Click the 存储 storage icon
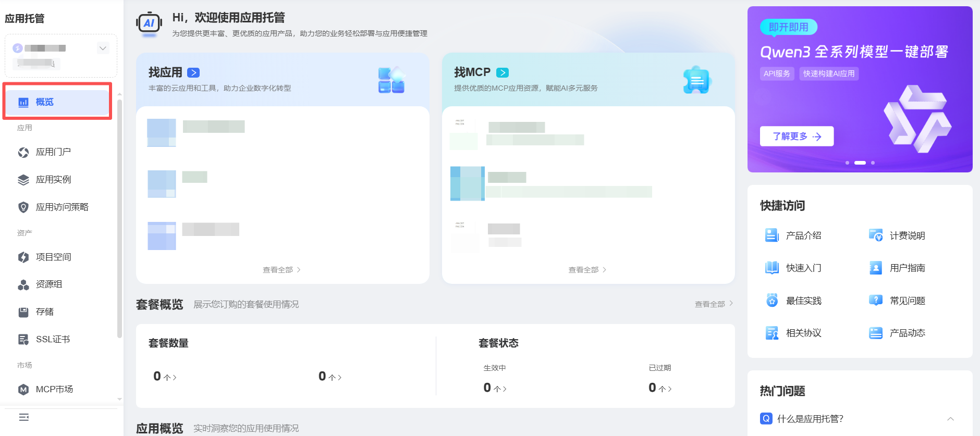Screen dimensions: 980x436 point(23,312)
